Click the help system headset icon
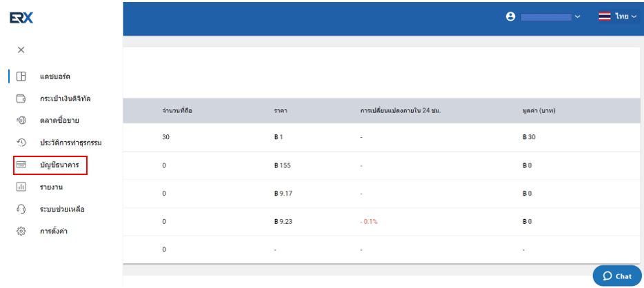Viewport: 644px width, 288px height. click(21, 209)
